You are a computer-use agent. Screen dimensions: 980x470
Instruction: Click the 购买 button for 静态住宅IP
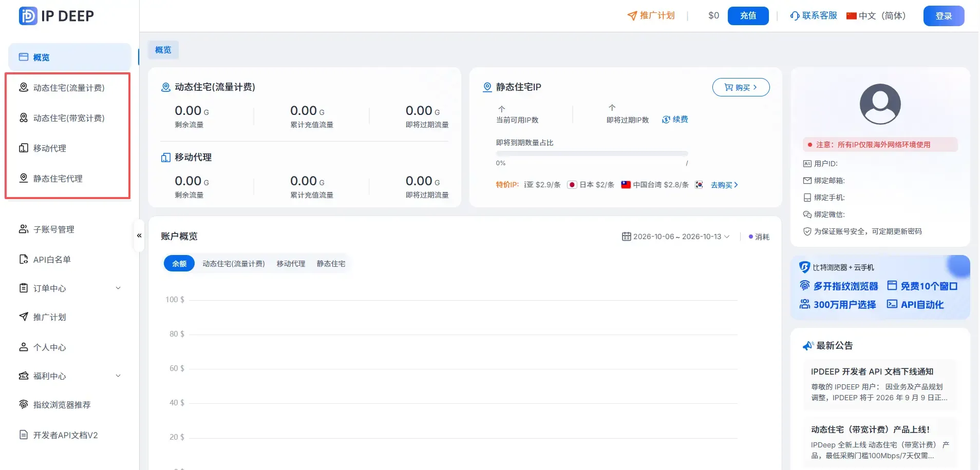pyautogui.click(x=741, y=87)
